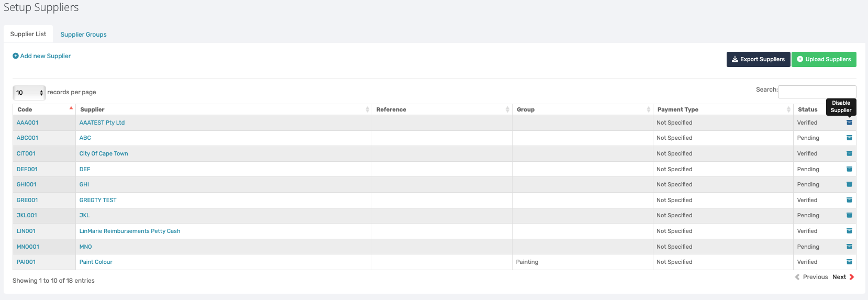Click Pending status in ABC001 row
The height and width of the screenshot is (300, 868).
(808, 138)
